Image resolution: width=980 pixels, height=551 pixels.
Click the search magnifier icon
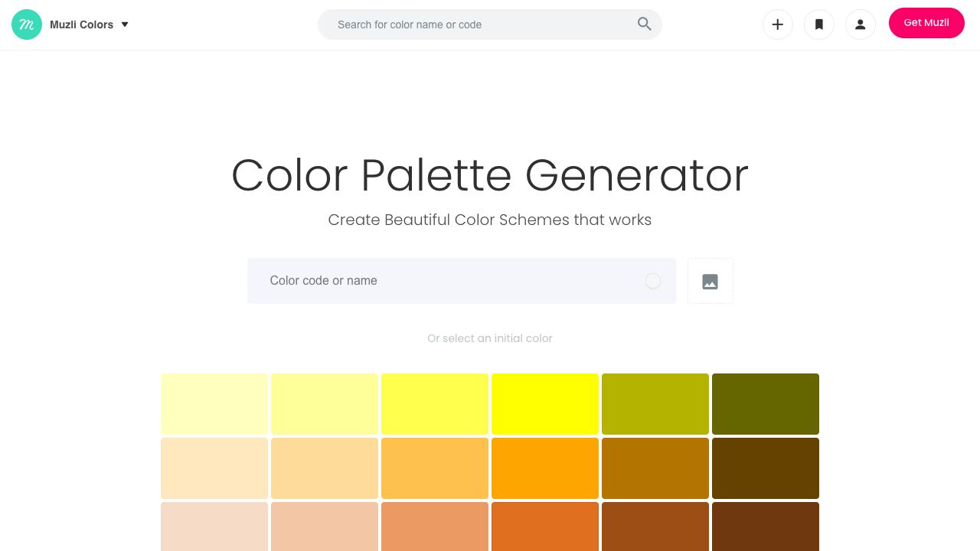pos(645,24)
